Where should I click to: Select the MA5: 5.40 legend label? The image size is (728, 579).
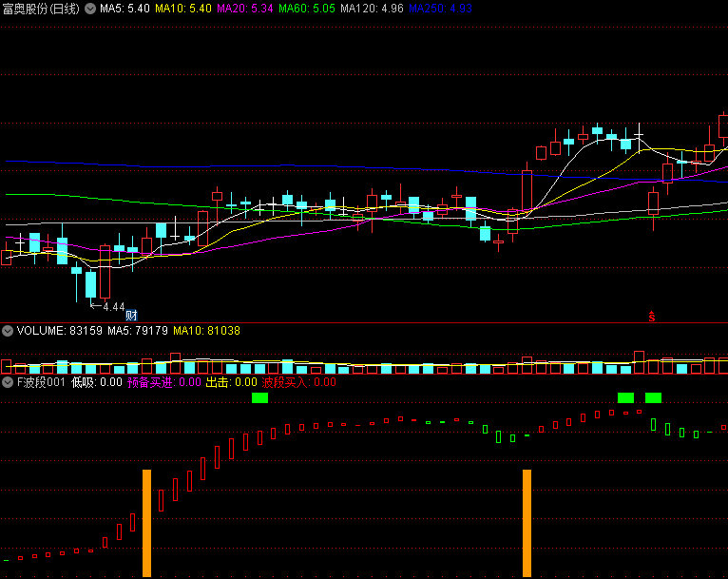[x=125, y=9]
